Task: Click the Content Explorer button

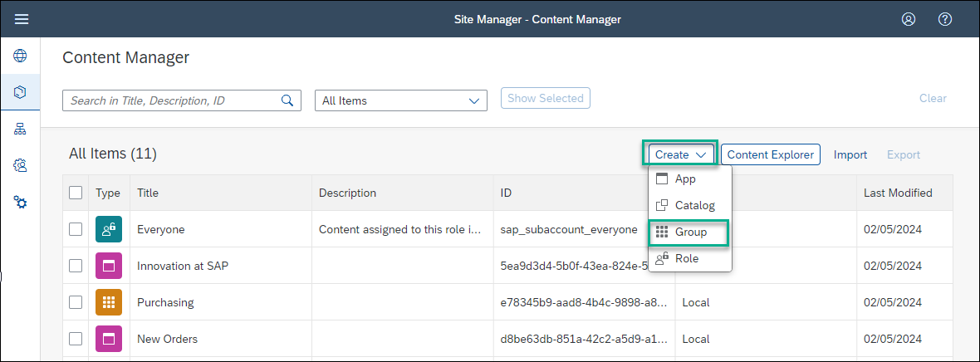Action: point(771,154)
